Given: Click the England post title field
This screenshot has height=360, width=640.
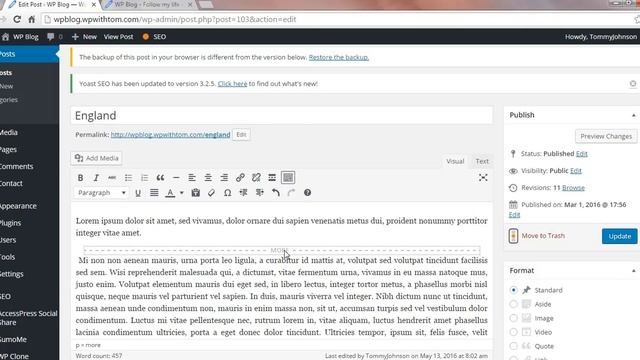Looking at the screenshot, I should [x=282, y=116].
